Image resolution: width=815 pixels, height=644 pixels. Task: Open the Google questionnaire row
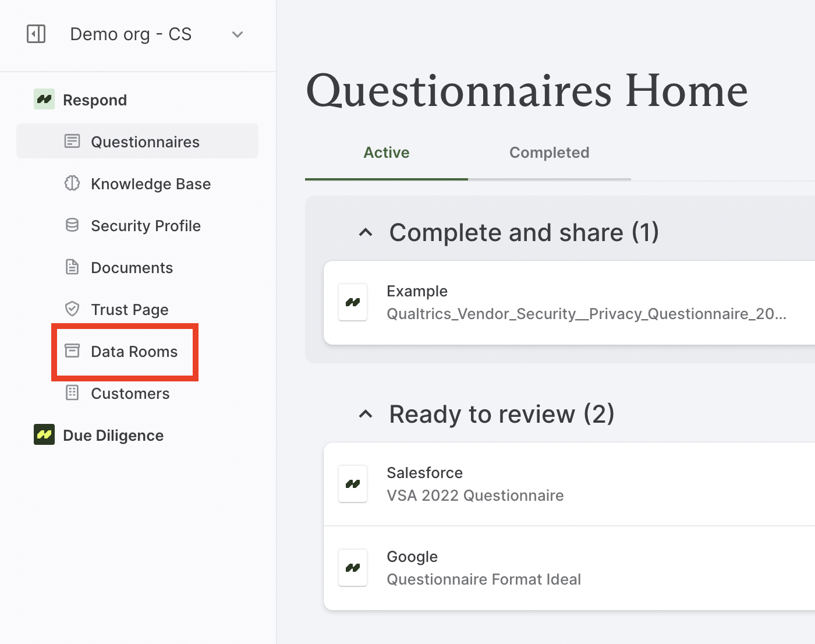click(569, 568)
